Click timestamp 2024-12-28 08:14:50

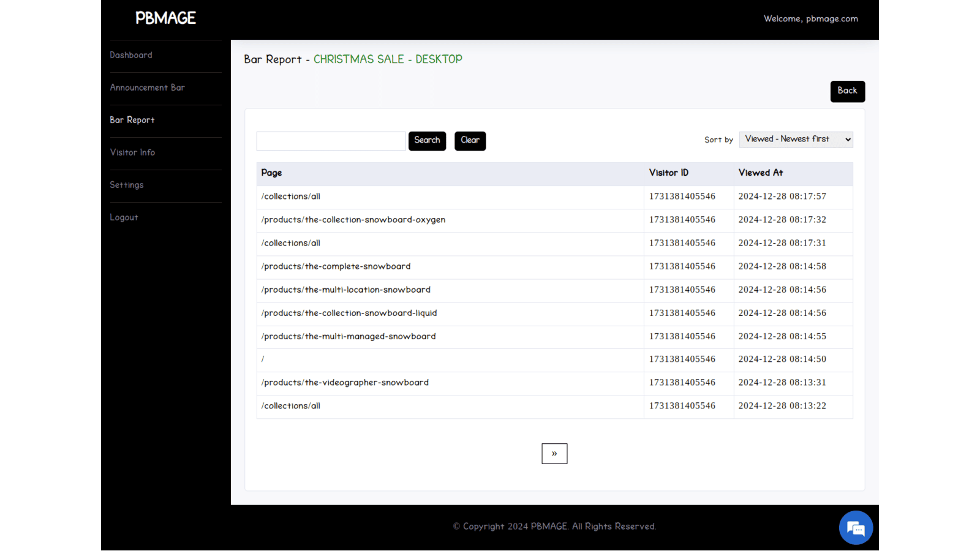782,359
